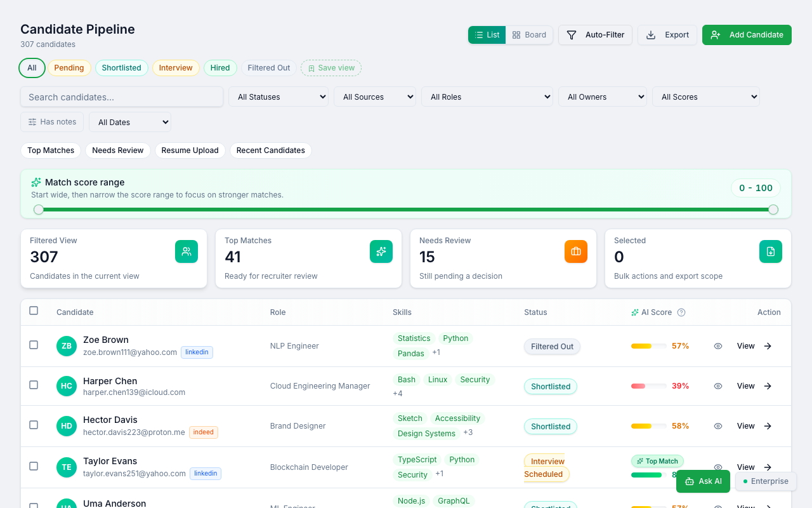Click the minimum match score slider handle
This screenshot has width=812, height=508.
tap(39, 210)
